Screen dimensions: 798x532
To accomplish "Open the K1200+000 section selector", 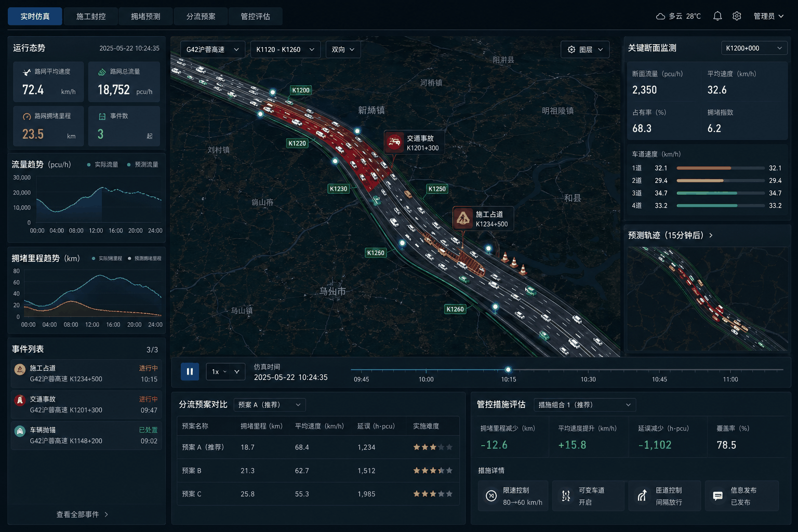I will [754, 48].
